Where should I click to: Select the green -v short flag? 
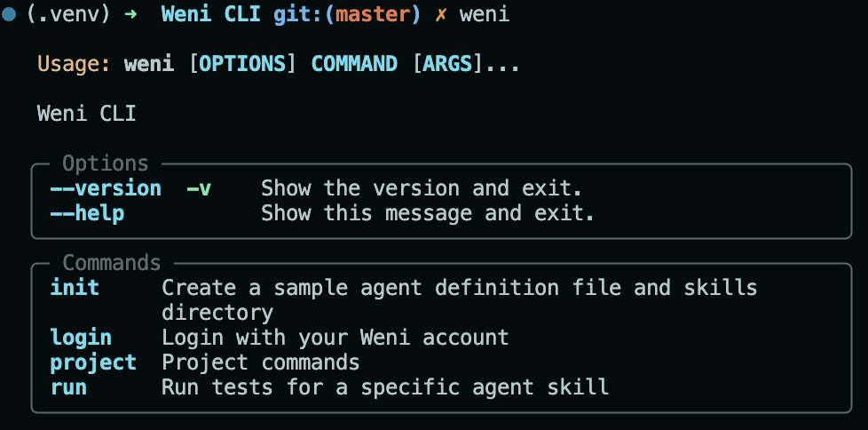[x=199, y=188]
